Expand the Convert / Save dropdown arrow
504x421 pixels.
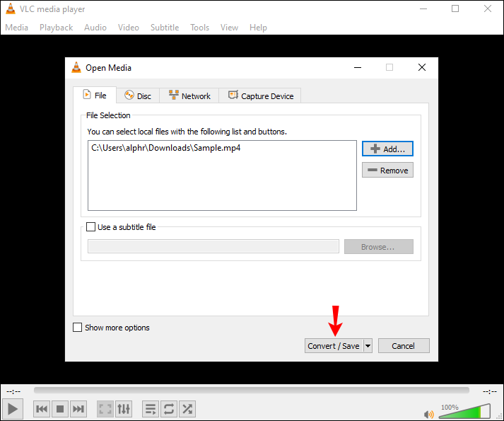click(368, 346)
